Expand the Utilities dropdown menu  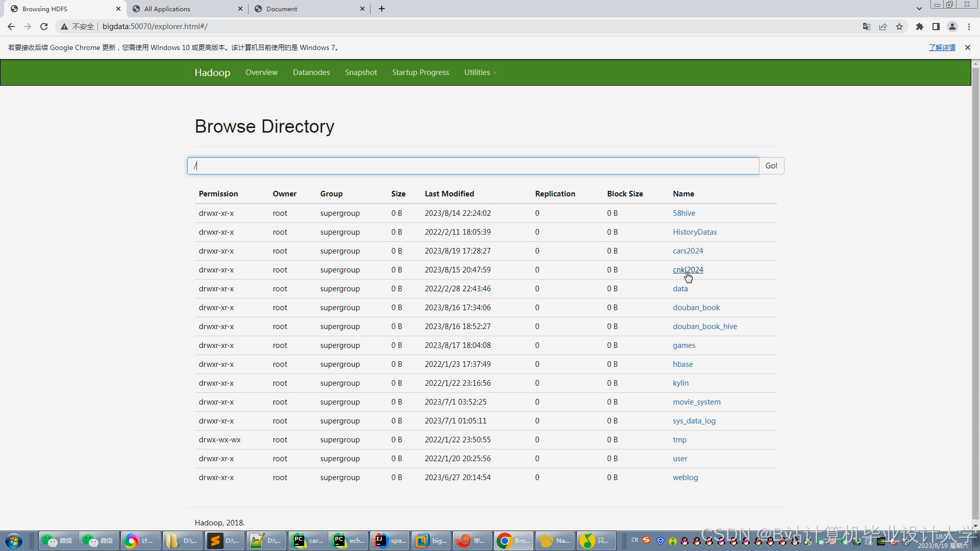click(x=480, y=72)
